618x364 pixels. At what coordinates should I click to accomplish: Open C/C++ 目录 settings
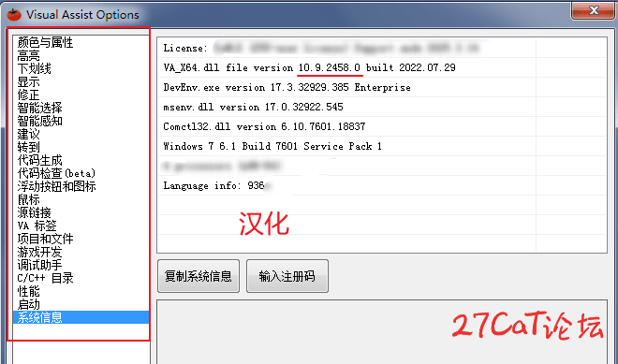coord(45,278)
